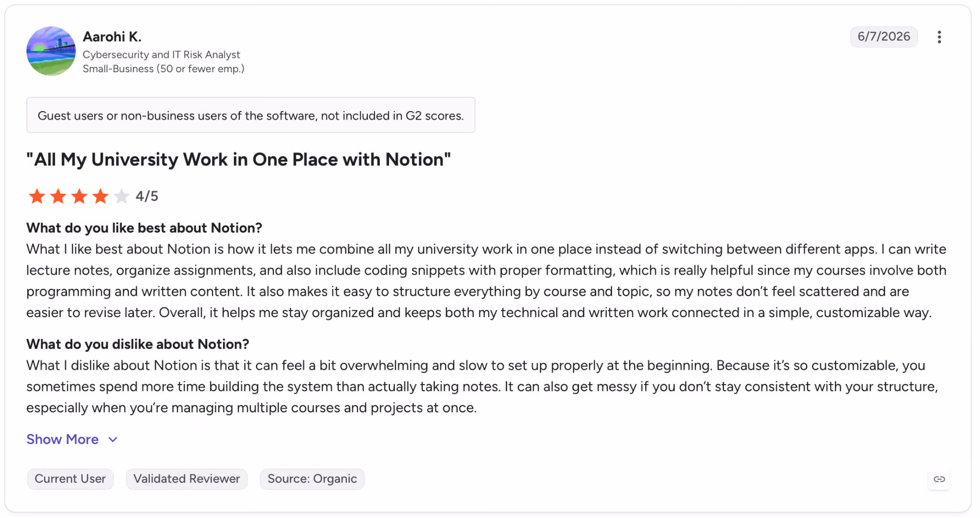Screen dimensions: 980x518
Task: Open review title about University Work
Action: [x=238, y=160]
